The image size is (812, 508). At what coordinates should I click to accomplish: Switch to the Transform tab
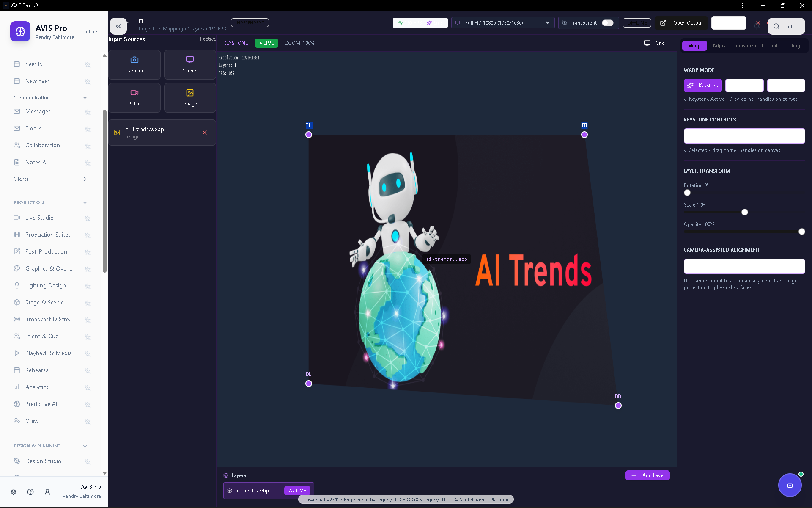point(744,46)
